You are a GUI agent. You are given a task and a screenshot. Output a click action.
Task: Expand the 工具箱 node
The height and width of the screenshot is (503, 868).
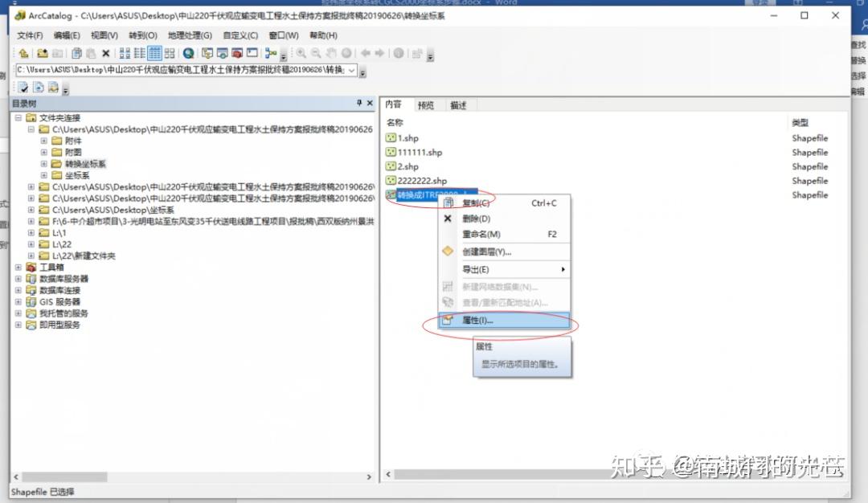[18, 268]
